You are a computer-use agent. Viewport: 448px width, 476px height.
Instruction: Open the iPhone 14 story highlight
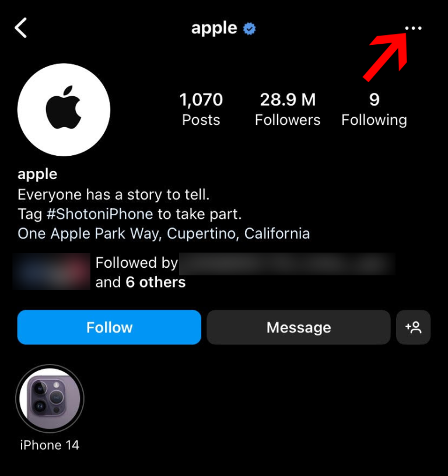50,398
